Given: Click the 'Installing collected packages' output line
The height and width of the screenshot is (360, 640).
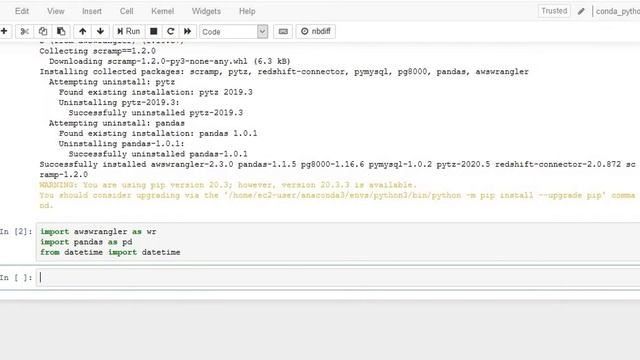Looking at the screenshot, I should [284, 72].
